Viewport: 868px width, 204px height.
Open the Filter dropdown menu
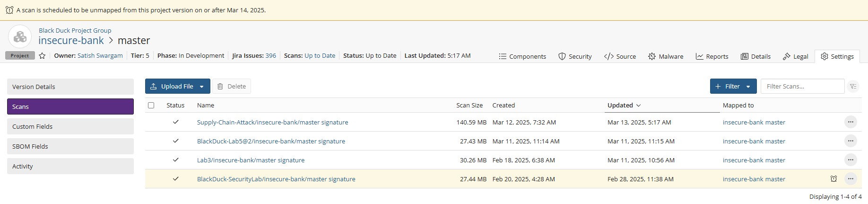click(x=748, y=87)
